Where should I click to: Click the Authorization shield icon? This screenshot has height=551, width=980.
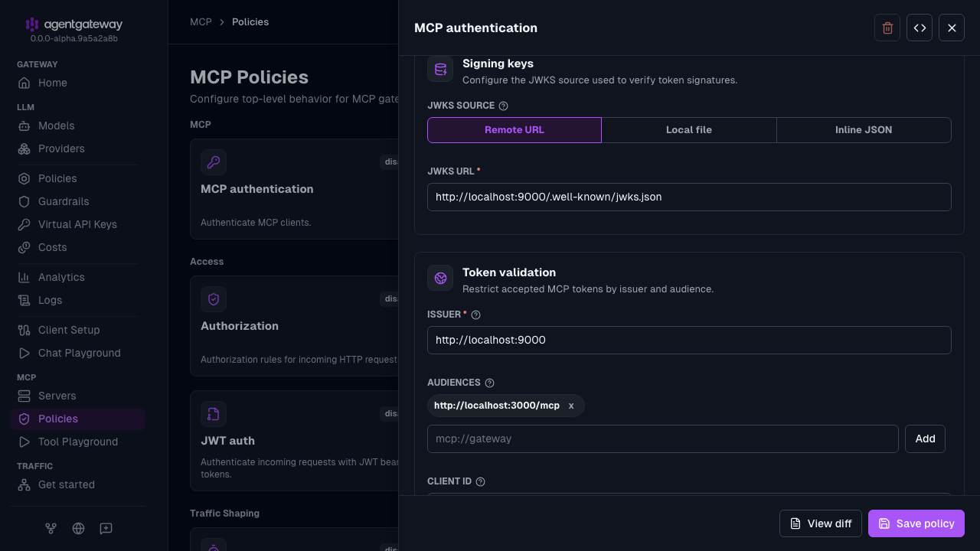[x=214, y=299]
